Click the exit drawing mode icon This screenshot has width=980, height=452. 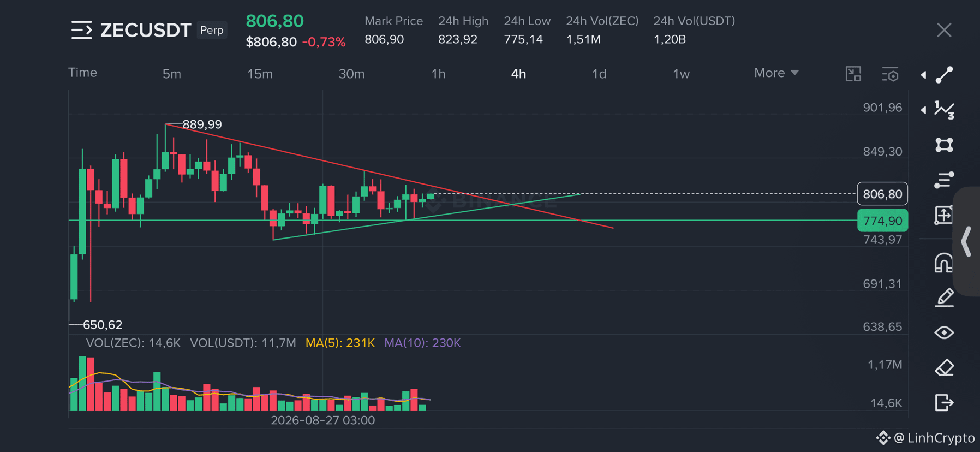point(945,402)
